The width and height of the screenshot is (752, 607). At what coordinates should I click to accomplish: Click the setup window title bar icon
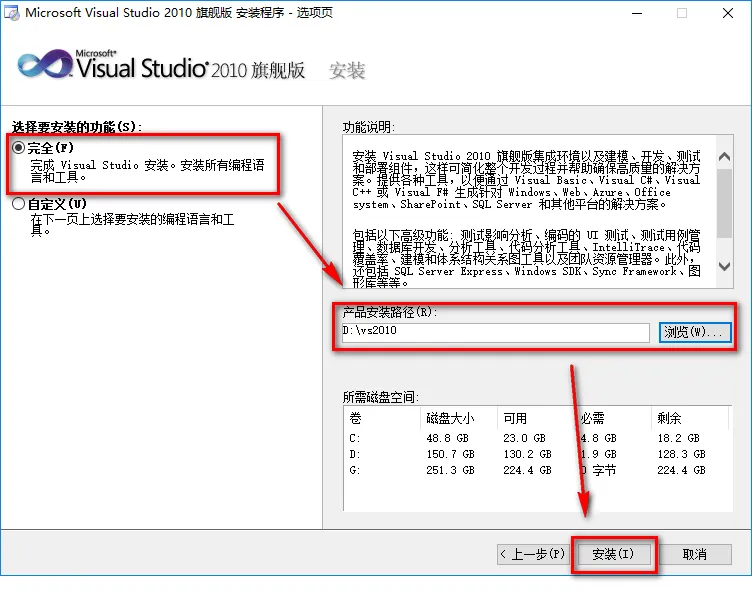[x=12, y=13]
